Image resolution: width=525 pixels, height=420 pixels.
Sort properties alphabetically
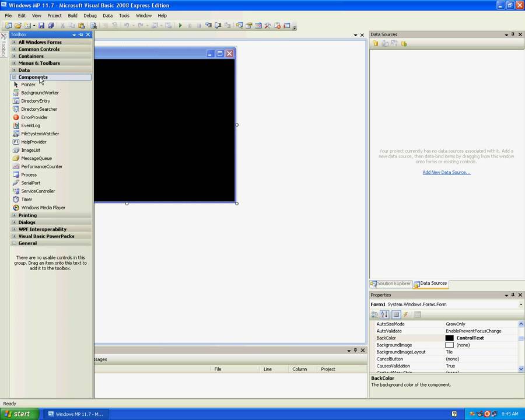[x=384, y=314]
